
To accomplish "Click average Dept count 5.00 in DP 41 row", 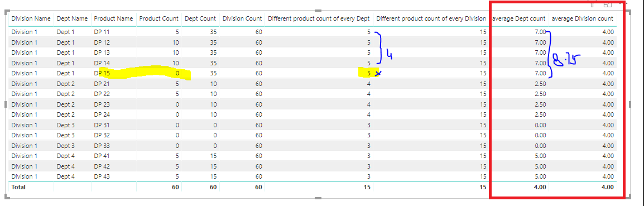I will pyautogui.click(x=541, y=156).
